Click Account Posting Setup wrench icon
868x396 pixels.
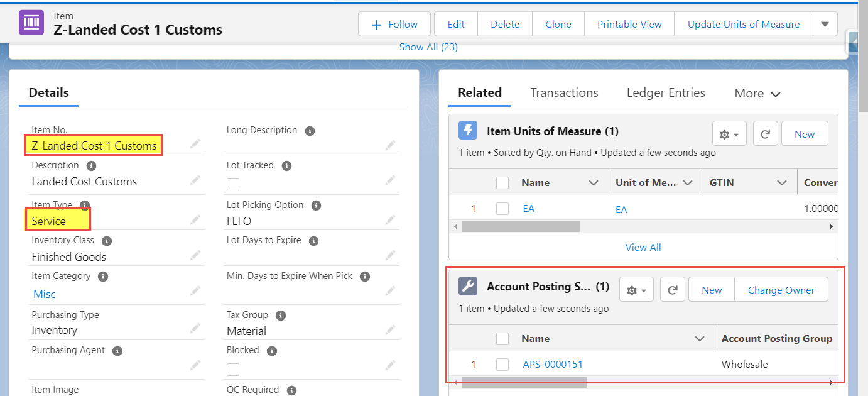pos(468,287)
